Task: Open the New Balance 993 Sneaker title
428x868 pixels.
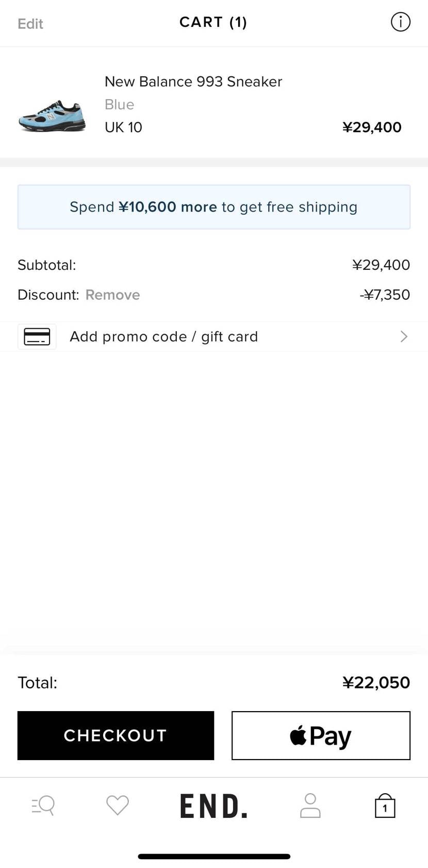Action: point(193,82)
